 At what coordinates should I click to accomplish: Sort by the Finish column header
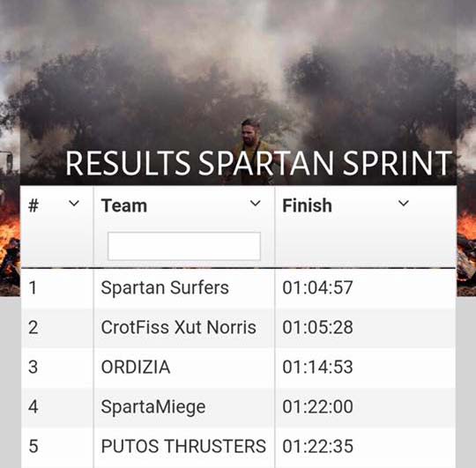307,205
